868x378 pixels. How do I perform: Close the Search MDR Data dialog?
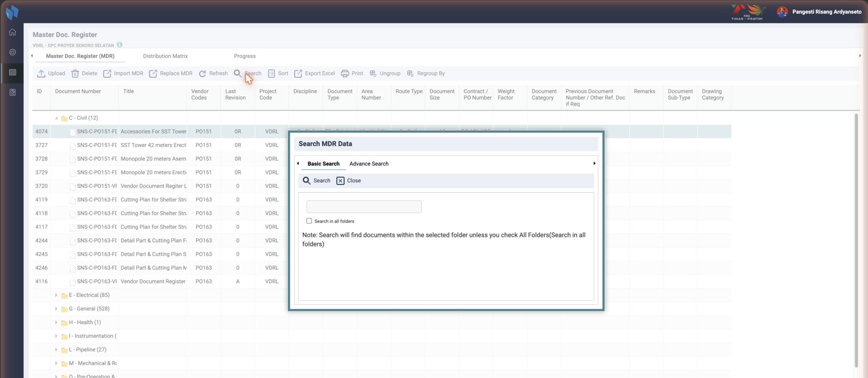coord(349,181)
